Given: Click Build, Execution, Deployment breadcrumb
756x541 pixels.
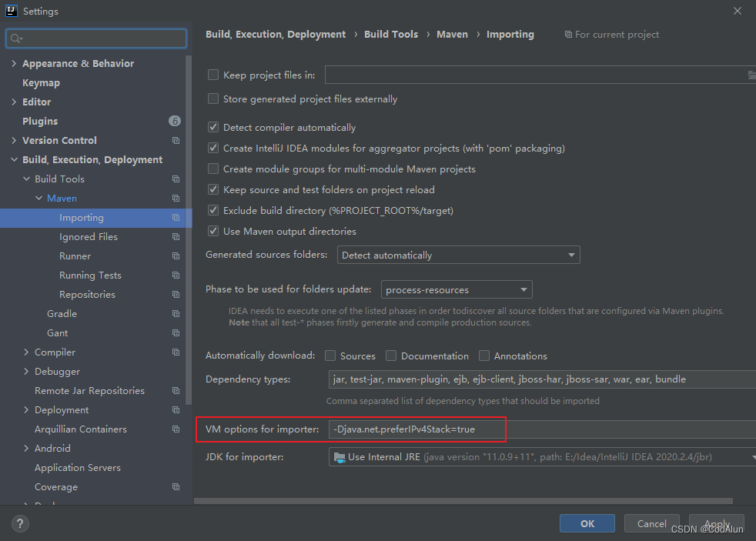Looking at the screenshot, I should click(276, 34).
